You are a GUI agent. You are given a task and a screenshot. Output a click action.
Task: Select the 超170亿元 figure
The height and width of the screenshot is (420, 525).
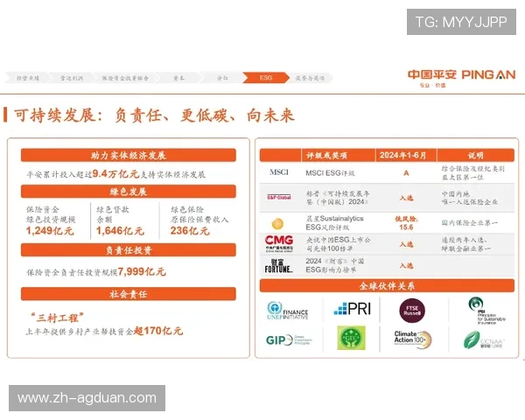(158, 331)
